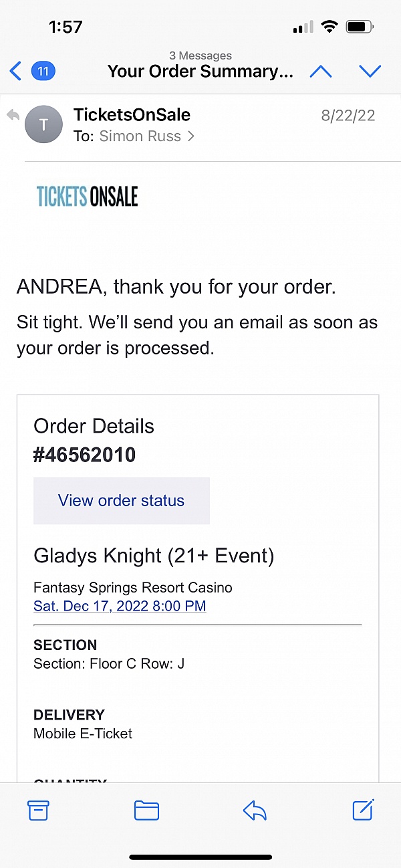
Task: Archive this email using the box icon
Action: point(39,810)
